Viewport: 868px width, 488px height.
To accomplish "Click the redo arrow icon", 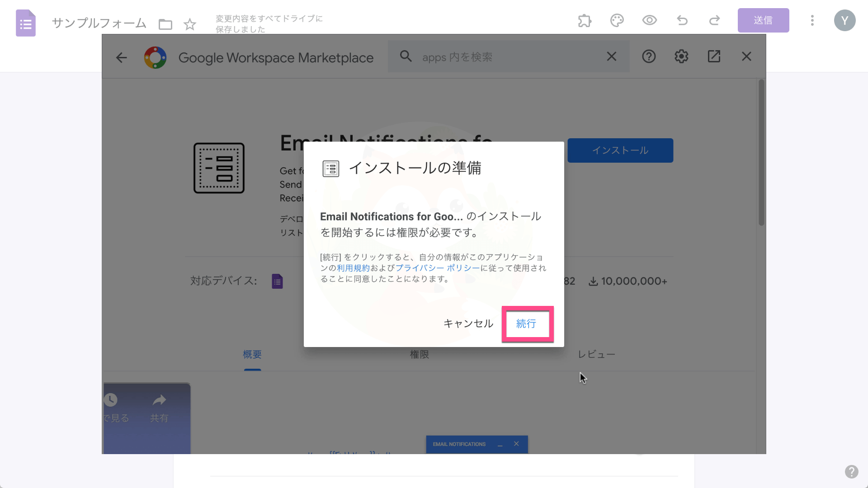I will coord(715,20).
